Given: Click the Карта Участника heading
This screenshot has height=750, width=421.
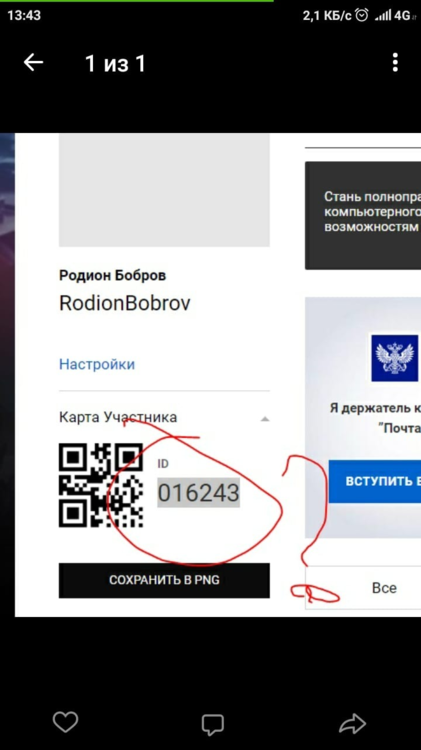Looking at the screenshot, I should coord(118,417).
